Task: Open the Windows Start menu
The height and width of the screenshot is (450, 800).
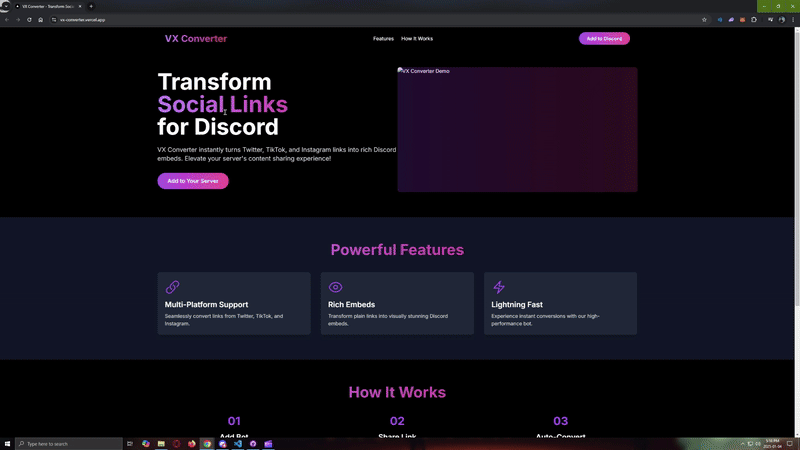Action: pyautogui.click(x=7, y=444)
